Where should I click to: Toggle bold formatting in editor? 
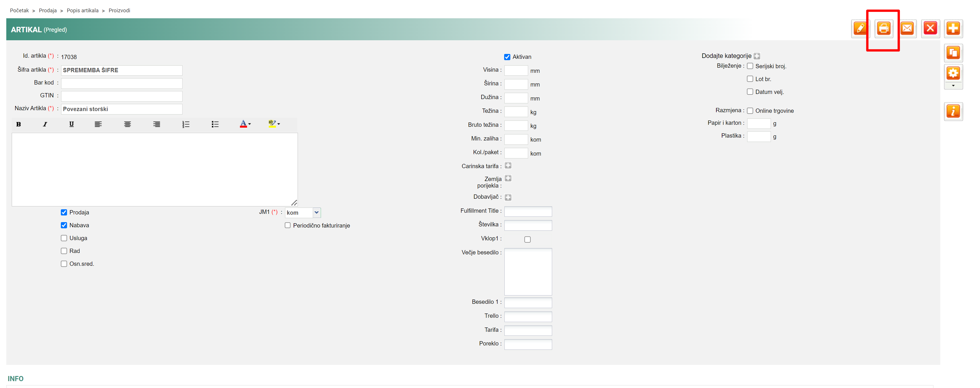(18, 124)
